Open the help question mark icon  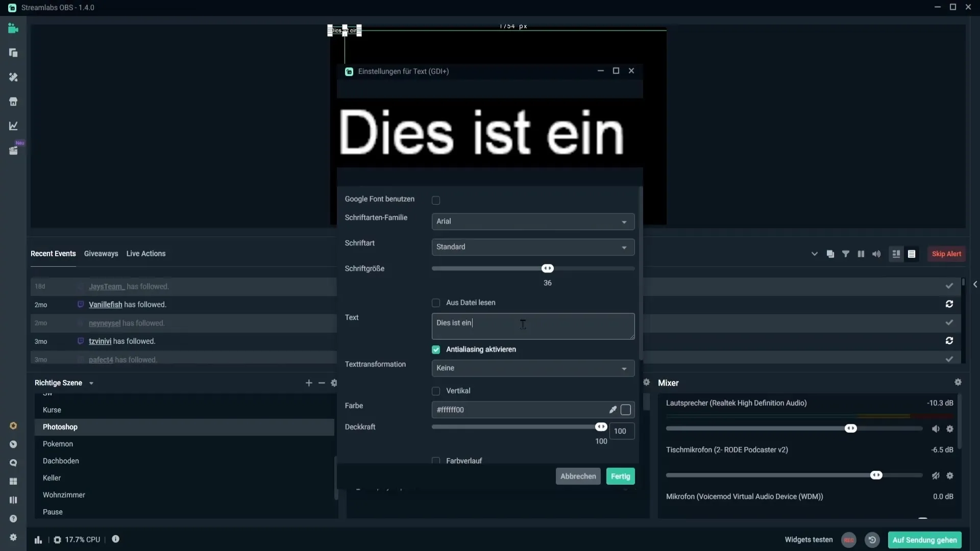click(x=13, y=519)
